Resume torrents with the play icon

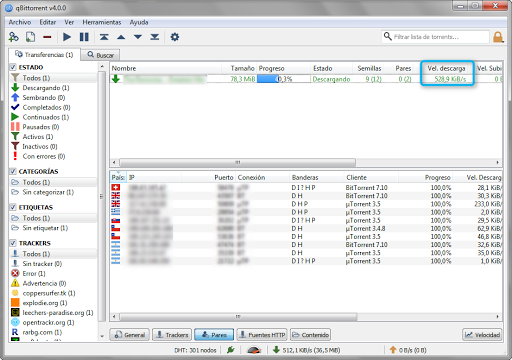tap(67, 37)
